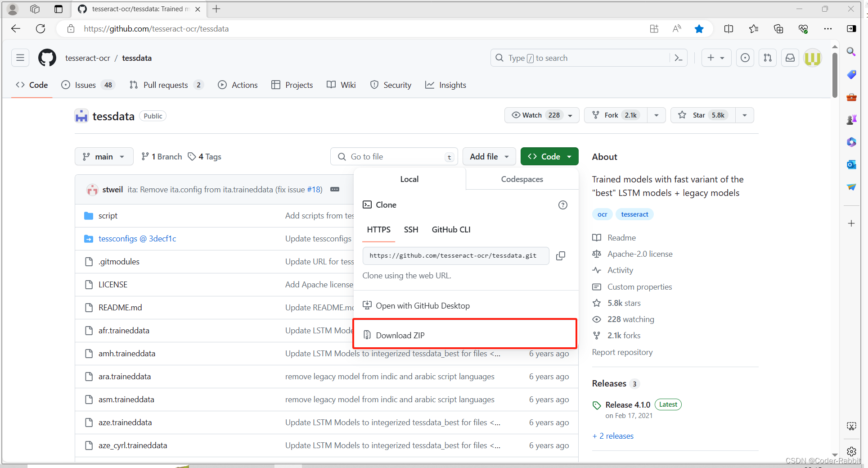Open the Security tab
Viewport: 868px width, 468px height.
[391, 85]
